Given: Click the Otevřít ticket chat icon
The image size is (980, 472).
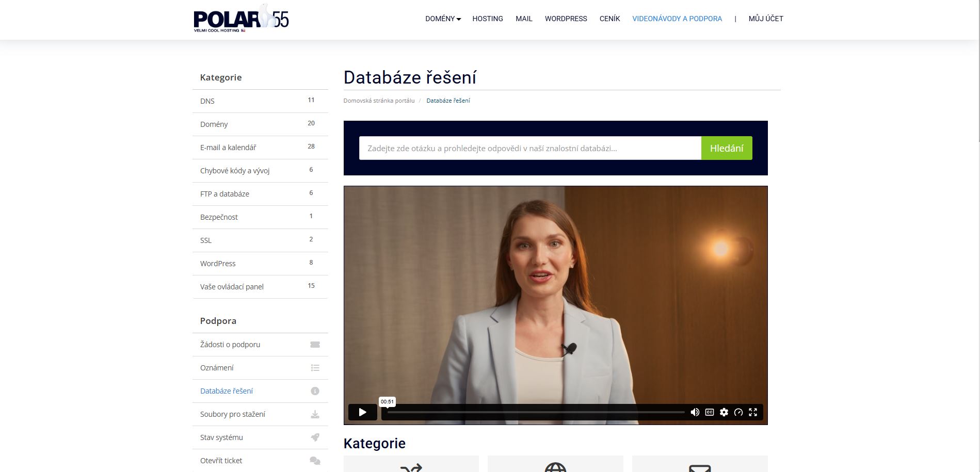Looking at the screenshot, I should point(315,461).
